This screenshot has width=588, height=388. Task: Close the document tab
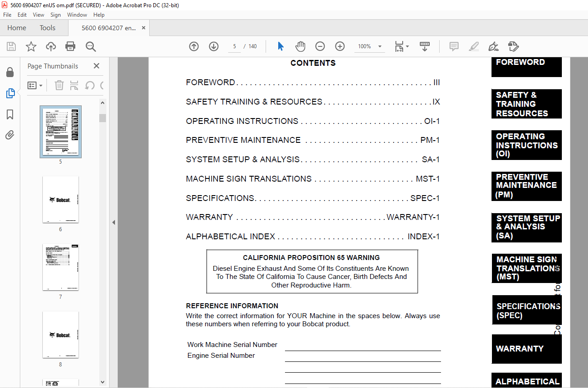pos(144,28)
